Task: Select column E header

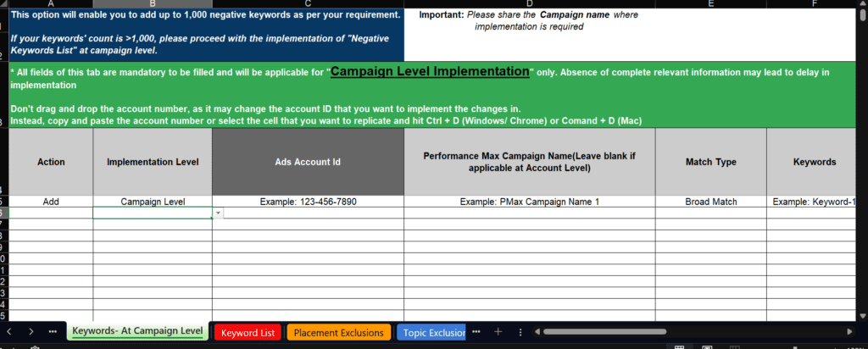Action: point(711,4)
